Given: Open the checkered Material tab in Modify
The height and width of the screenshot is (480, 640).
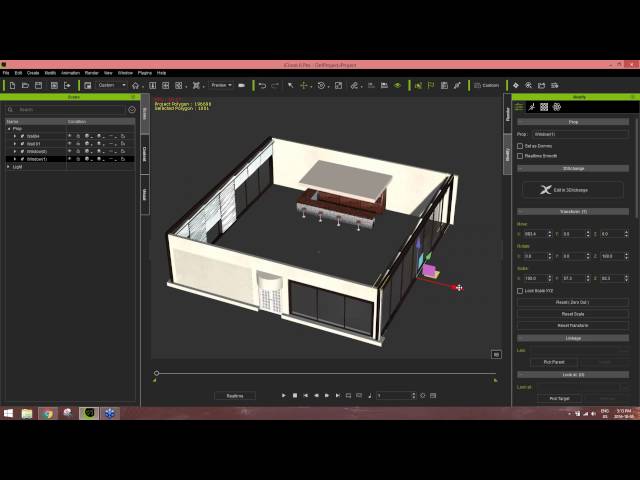Looking at the screenshot, I should tap(544, 107).
